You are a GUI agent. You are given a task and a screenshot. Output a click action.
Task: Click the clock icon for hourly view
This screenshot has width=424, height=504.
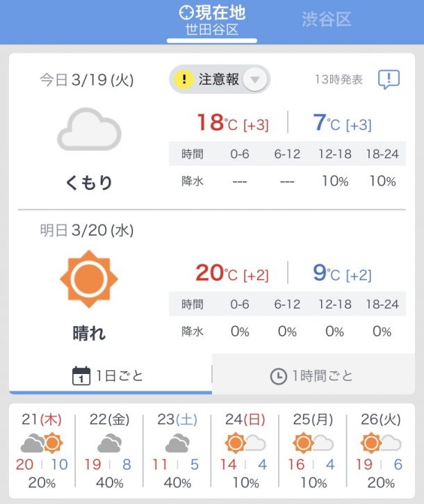pyautogui.click(x=279, y=376)
